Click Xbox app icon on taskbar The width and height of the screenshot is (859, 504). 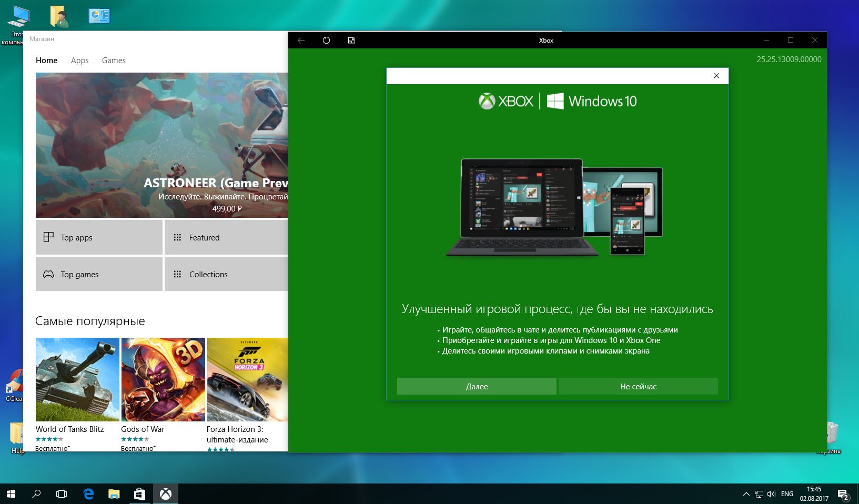[166, 494]
